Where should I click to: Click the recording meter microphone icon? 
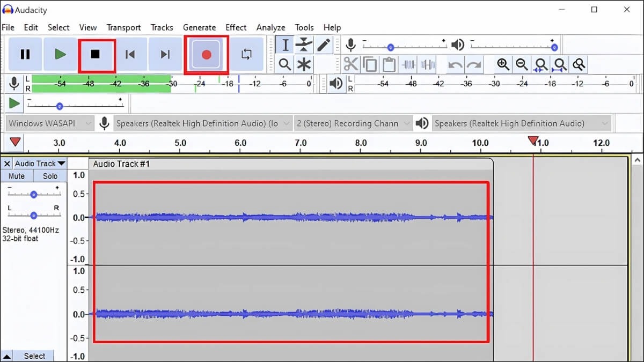click(x=14, y=83)
